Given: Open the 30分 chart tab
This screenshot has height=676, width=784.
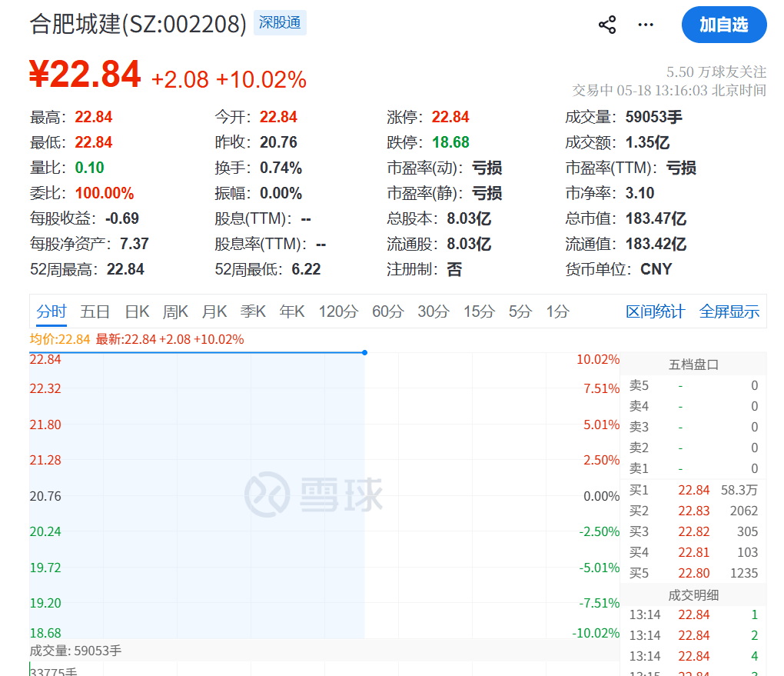Looking at the screenshot, I should 434,311.
